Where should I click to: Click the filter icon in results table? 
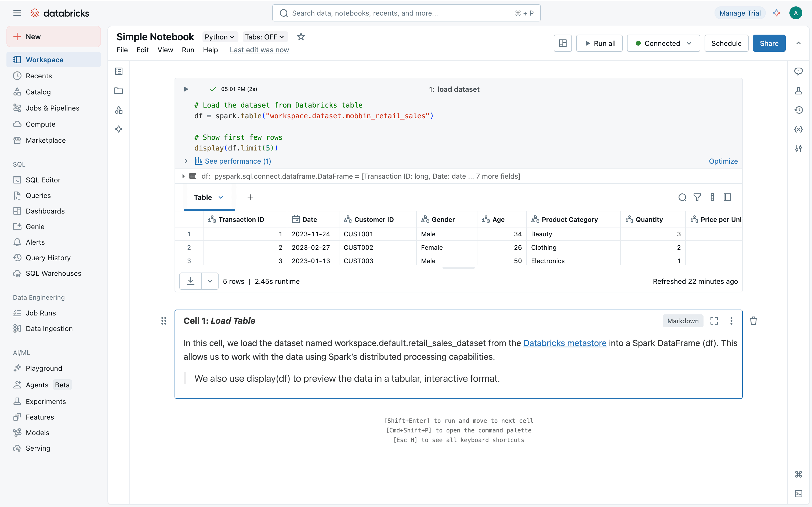(697, 197)
